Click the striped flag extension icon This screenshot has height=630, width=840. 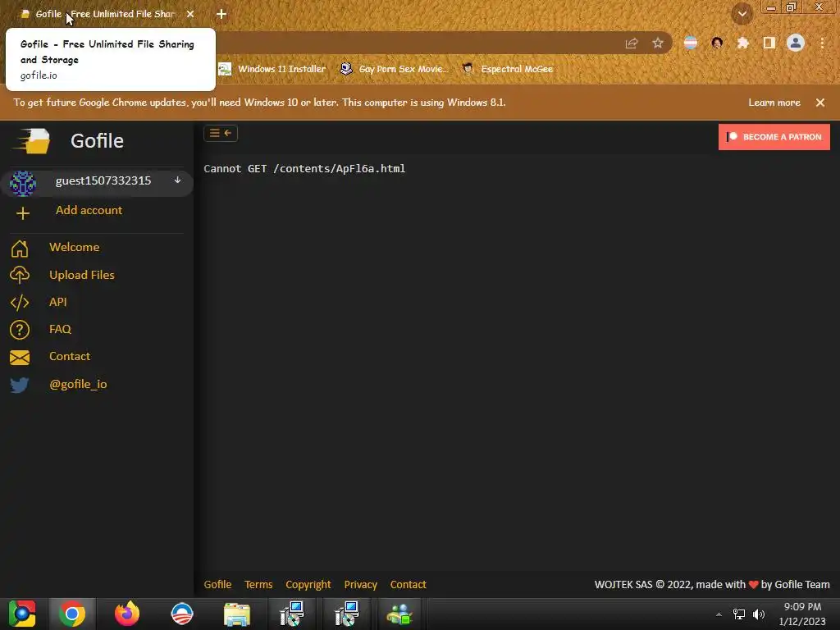coord(691,43)
